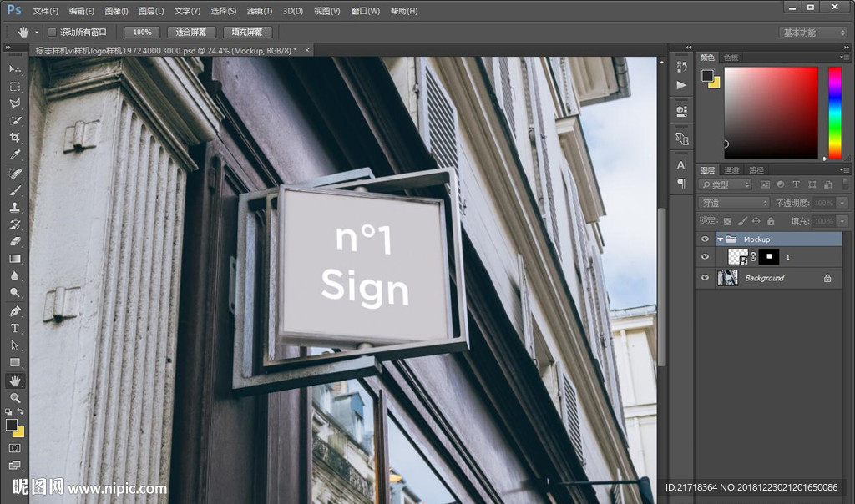
Task: Select the Zoom tool
Action: pos(15,397)
